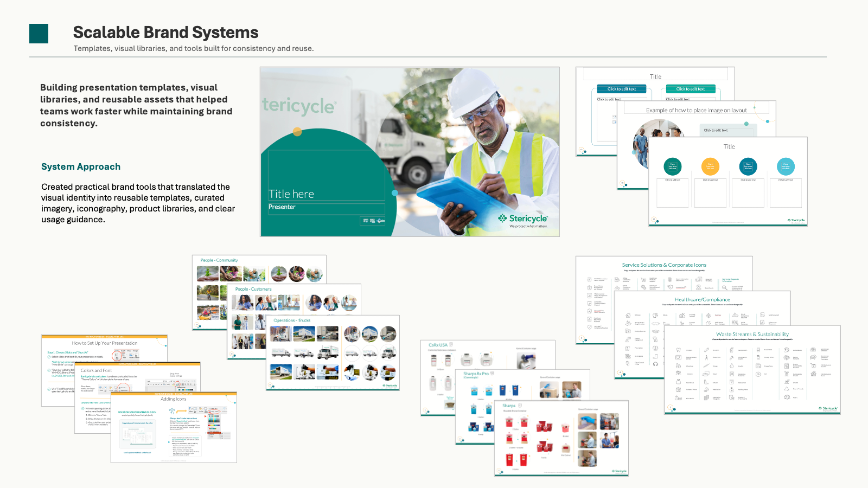Click 'Waste Streams & Sustainability' slide title
The width and height of the screenshot is (868, 488).
[752, 334]
